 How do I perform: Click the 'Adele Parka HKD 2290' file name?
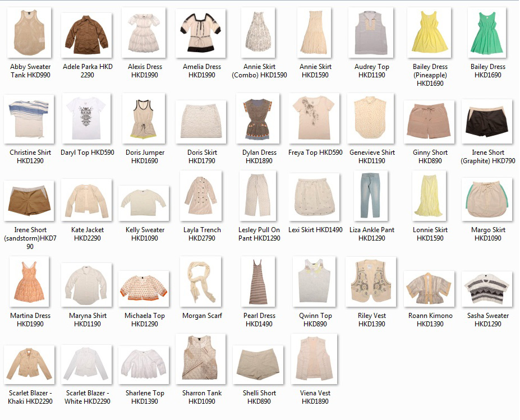click(88, 71)
